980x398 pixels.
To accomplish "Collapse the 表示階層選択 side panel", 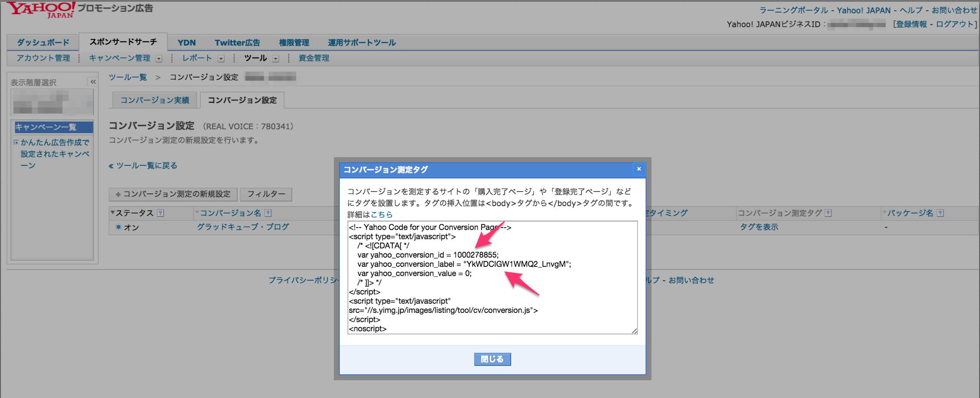I will [93, 82].
